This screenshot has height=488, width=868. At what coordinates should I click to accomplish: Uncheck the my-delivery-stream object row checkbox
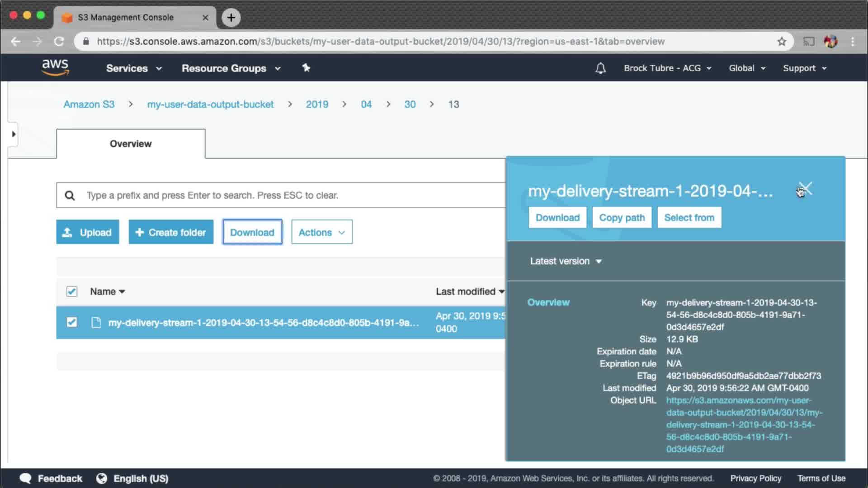click(x=71, y=322)
